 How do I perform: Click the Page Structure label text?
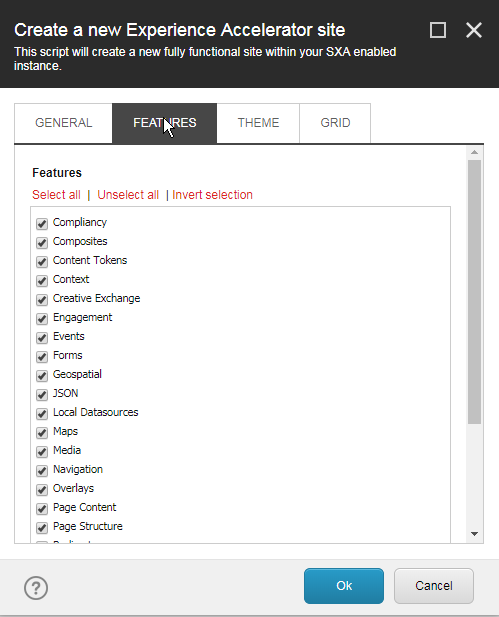tap(88, 526)
